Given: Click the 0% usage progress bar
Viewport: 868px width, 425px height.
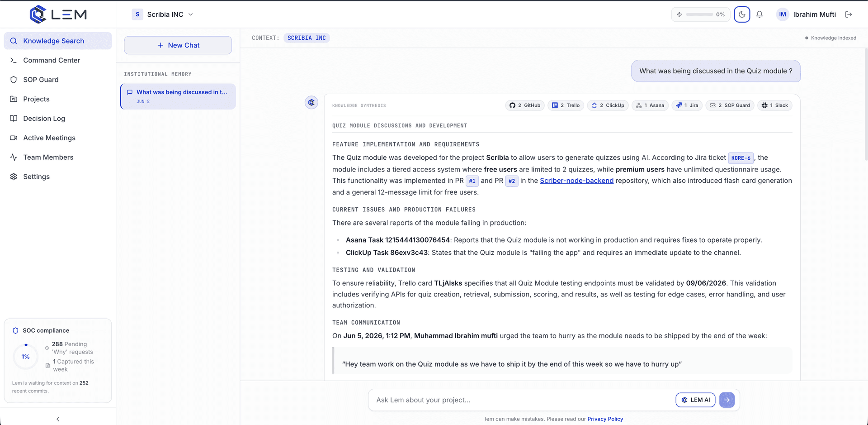Looking at the screenshot, I should pos(699,14).
